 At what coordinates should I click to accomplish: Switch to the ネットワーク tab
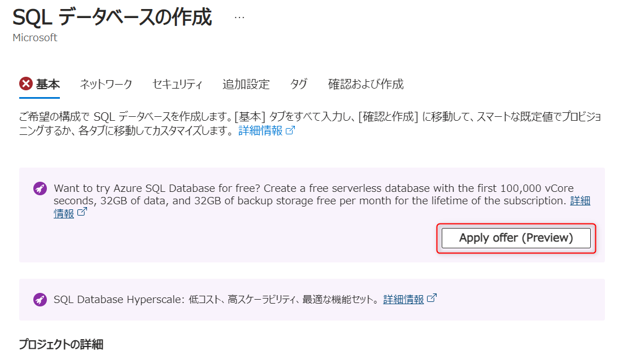tap(106, 85)
